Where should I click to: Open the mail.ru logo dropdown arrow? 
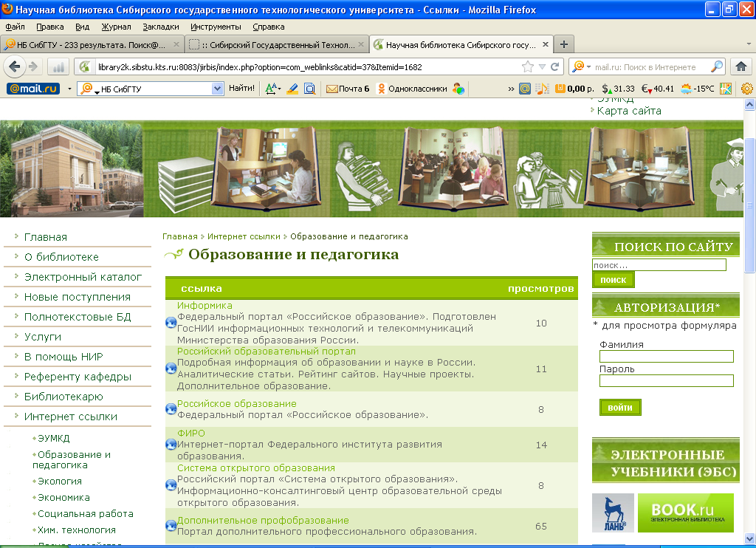coord(69,89)
